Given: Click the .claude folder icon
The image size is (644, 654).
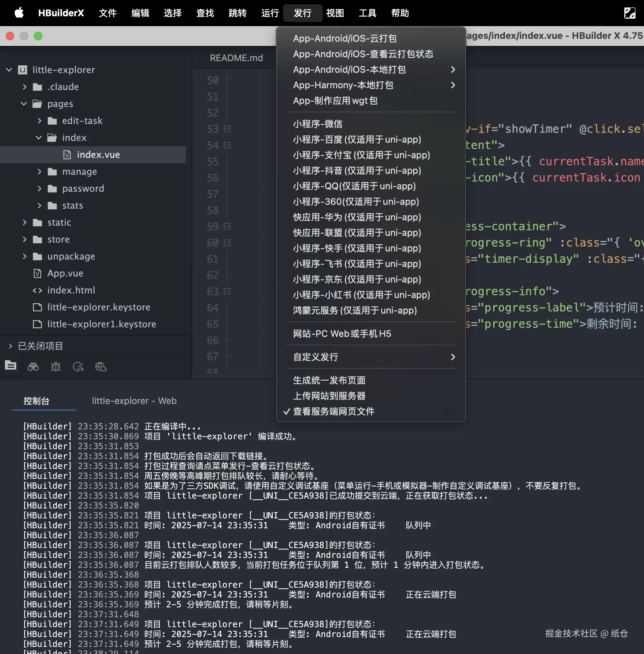Looking at the screenshot, I should click(x=37, y=87).
